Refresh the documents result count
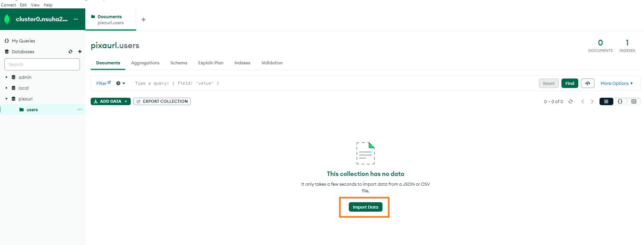Image resolution: width=644 pixels, height=245 pixels. coord(571,101)
